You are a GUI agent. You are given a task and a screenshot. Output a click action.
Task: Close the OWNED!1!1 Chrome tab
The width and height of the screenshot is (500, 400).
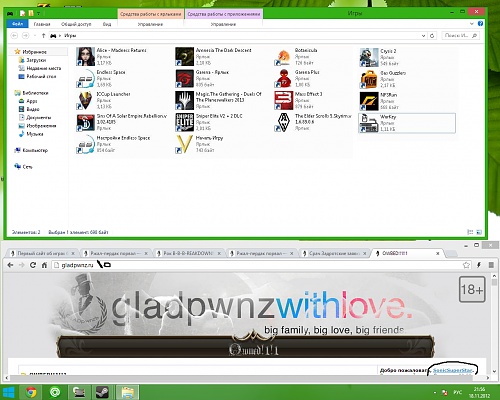coord(438,253)
